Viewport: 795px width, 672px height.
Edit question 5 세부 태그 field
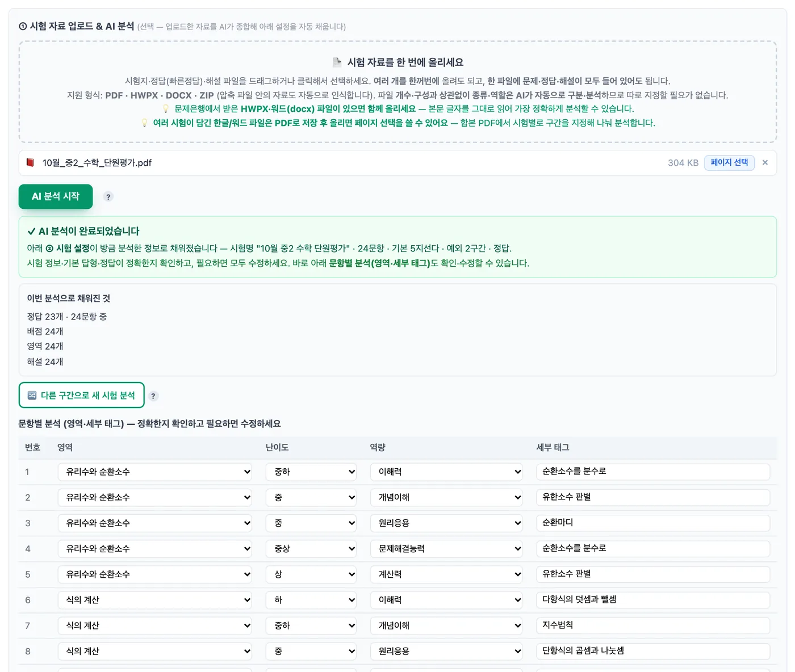pyautogui.click(x=653, y=574)
